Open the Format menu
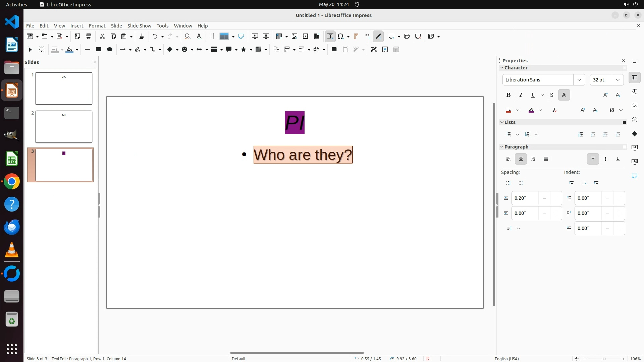The image size is (644, 362). (x=97, y=26)
